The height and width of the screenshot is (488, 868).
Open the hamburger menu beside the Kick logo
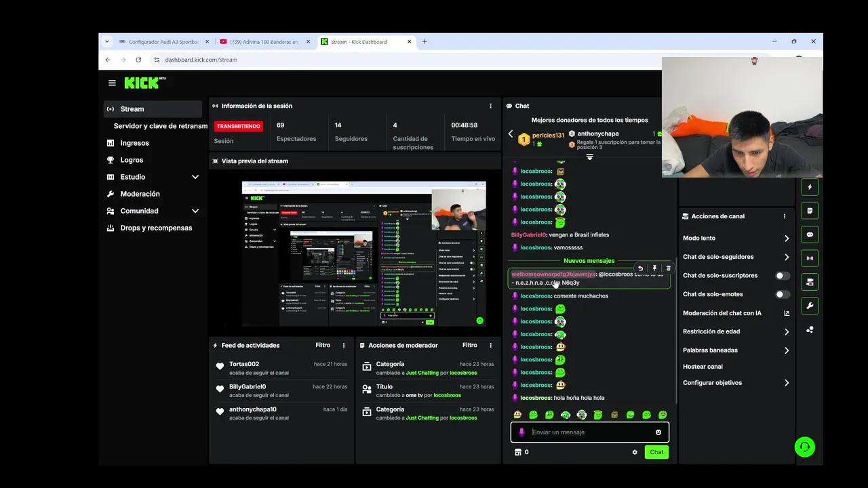click(x=112, y=83)
